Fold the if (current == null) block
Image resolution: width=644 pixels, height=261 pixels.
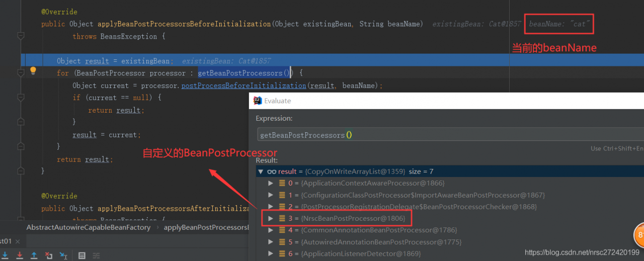click(21, 98)
